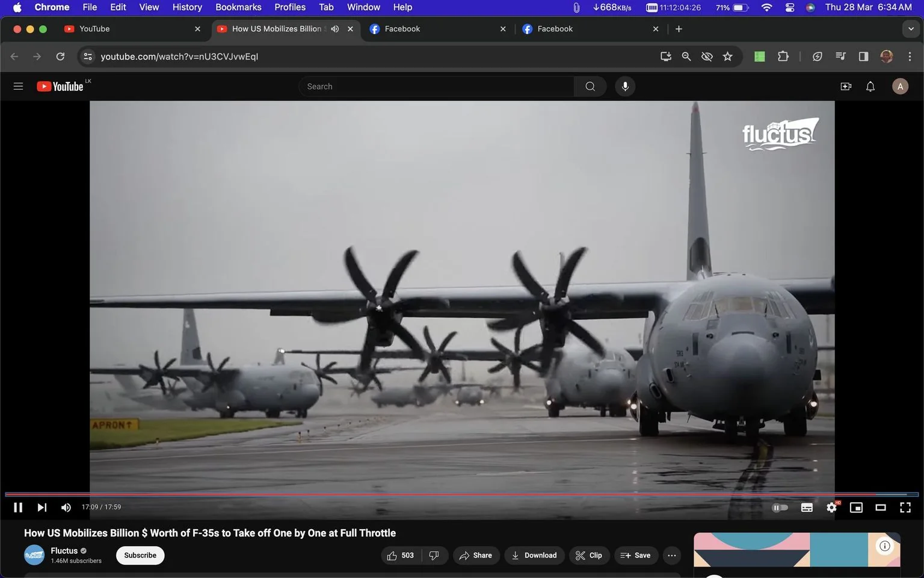Open the crossed-eye blocking icon in address bar
Image resolution: width=924 pixels, height=578 pixels.
(707, 57)
